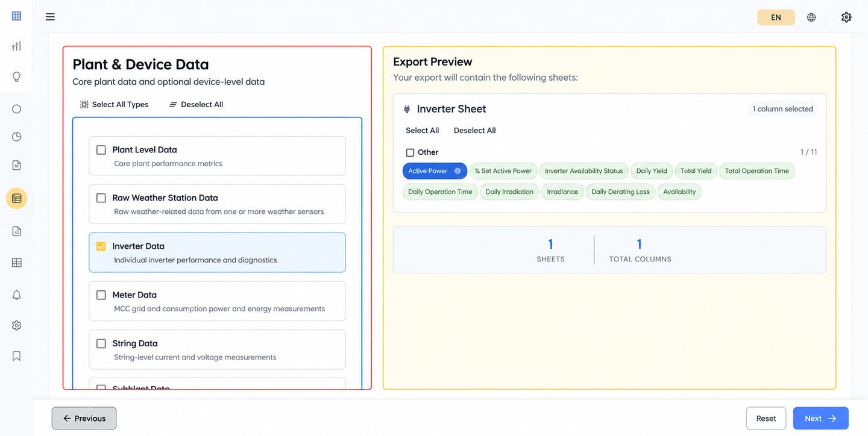868x436 pixels.
Task: Click the '1 column selected' badge
Action: [x=782, y=109]
